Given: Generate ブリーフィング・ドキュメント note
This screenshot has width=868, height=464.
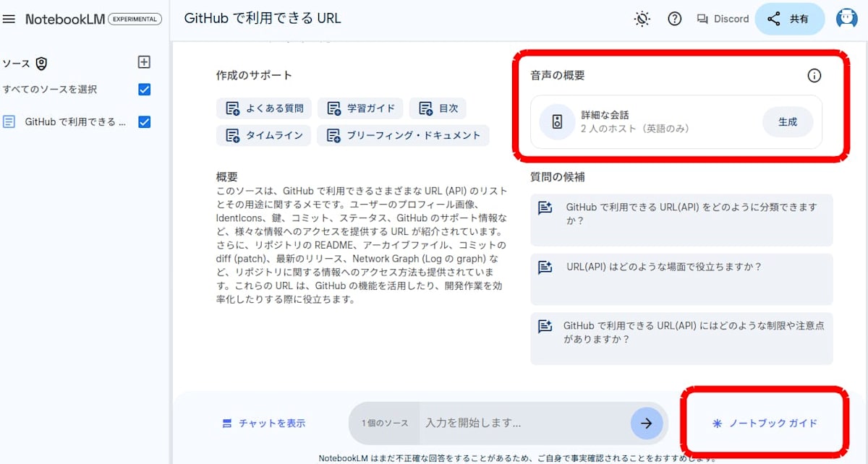Looking at the screenshot, I should point(404,135).
